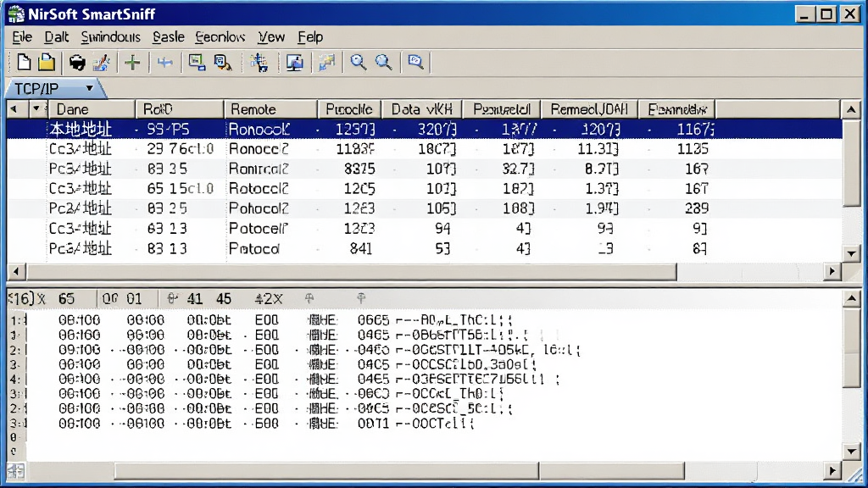Click the value 11835 in the table
This screenshot has height=488, width=868.
pos(355,149)
